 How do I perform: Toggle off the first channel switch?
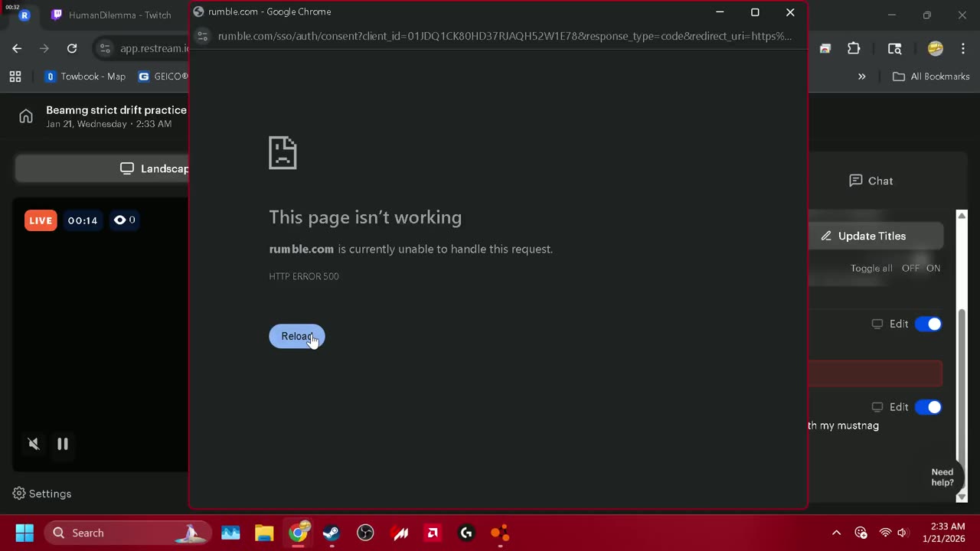click(x=929, y=324)
